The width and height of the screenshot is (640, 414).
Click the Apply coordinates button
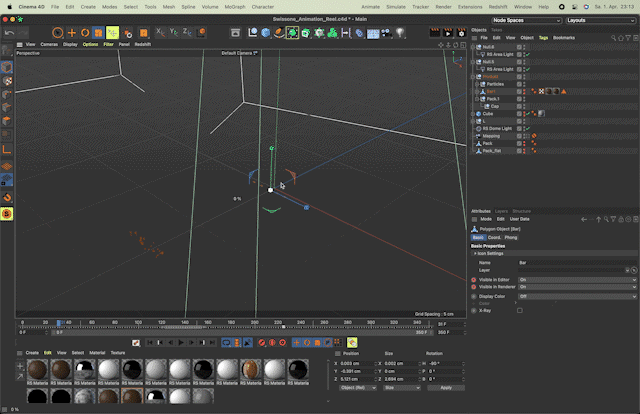446,388
